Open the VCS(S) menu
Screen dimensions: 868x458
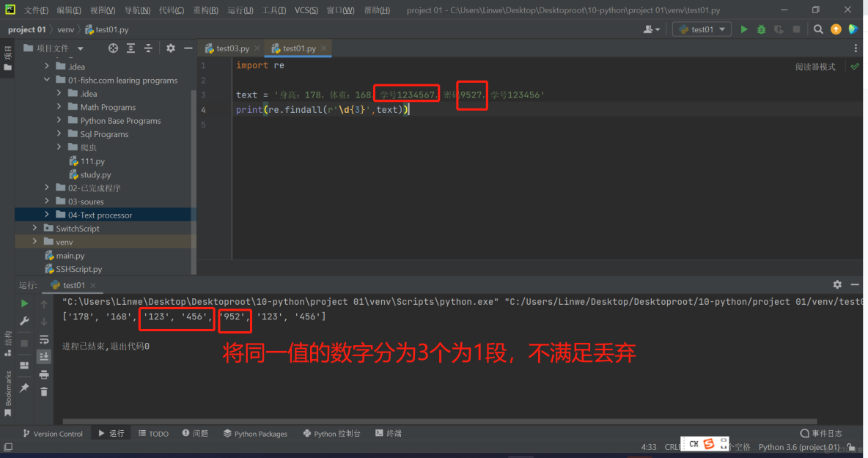[306, 10]
